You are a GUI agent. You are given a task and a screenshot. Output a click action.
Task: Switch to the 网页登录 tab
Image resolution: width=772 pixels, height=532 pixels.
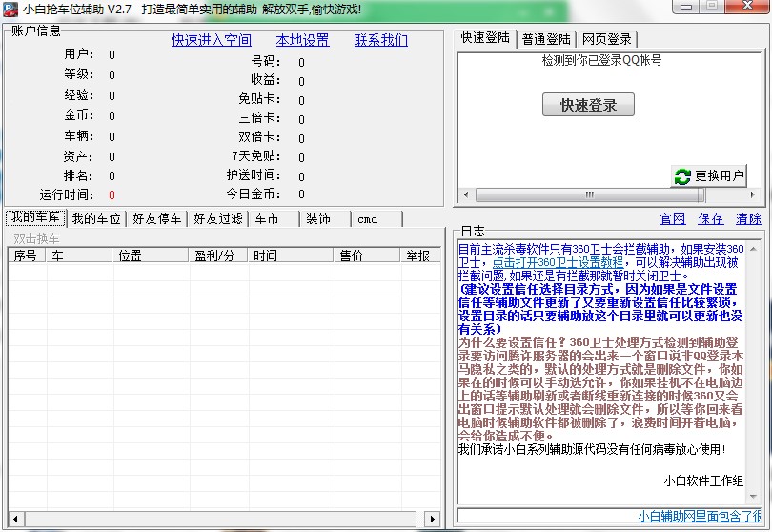(607, 39)
